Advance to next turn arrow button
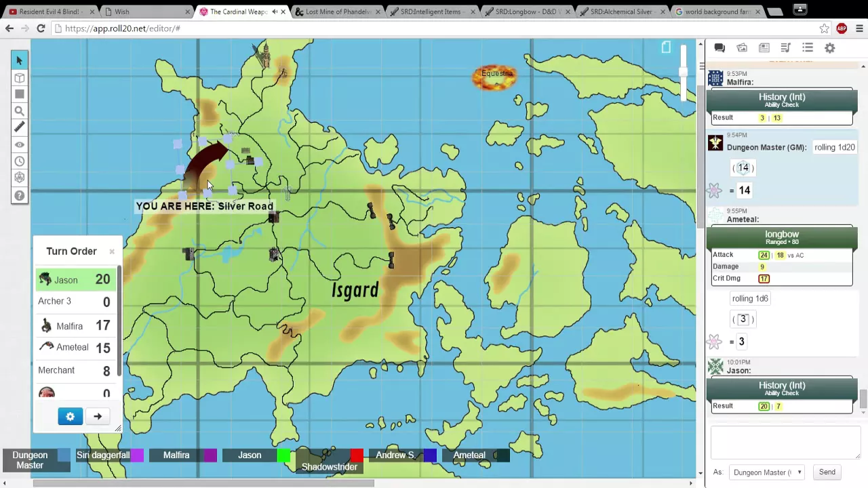The height and width of the screenshot is (488, 868). [98, 417]
